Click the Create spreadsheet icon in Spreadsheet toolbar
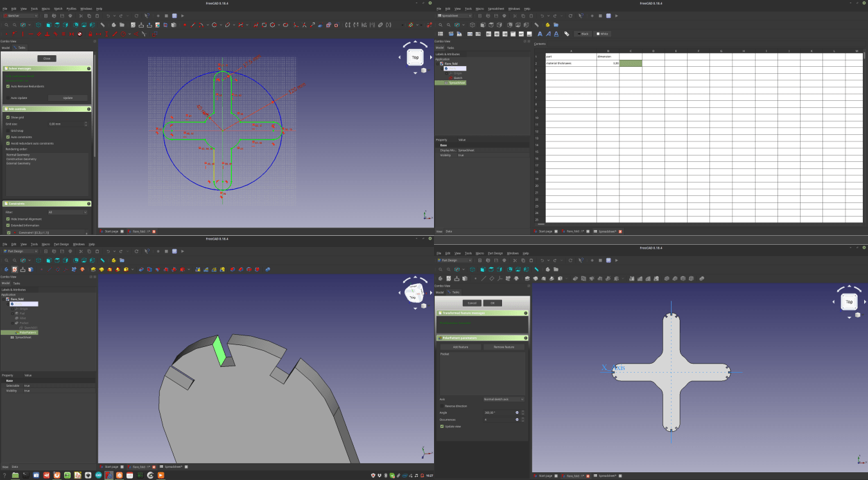Screen dimensions: 868x480 click(x=440, y=33)
